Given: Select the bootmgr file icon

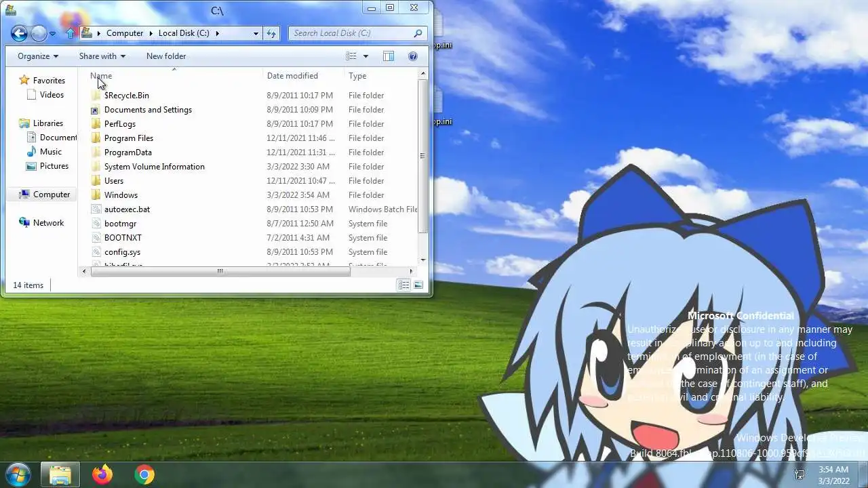Looking at the screenshot, I should point(96,224).
